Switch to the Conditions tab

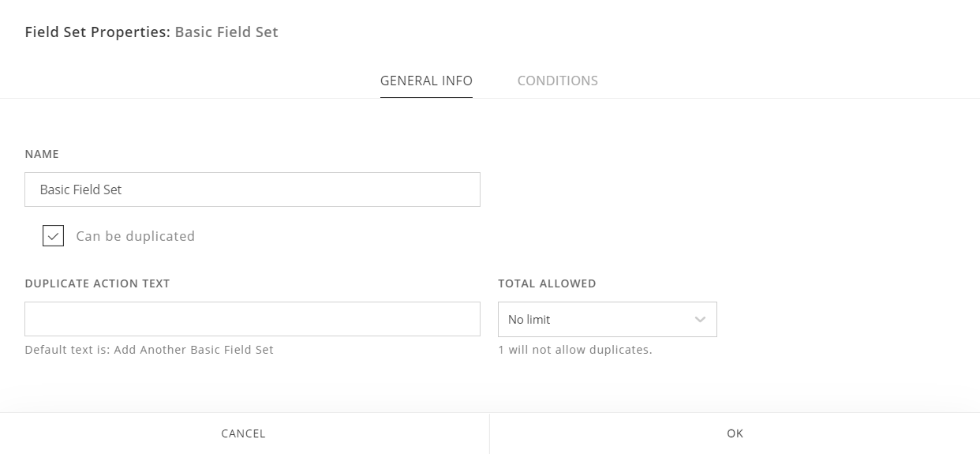(x=557, y=81)
